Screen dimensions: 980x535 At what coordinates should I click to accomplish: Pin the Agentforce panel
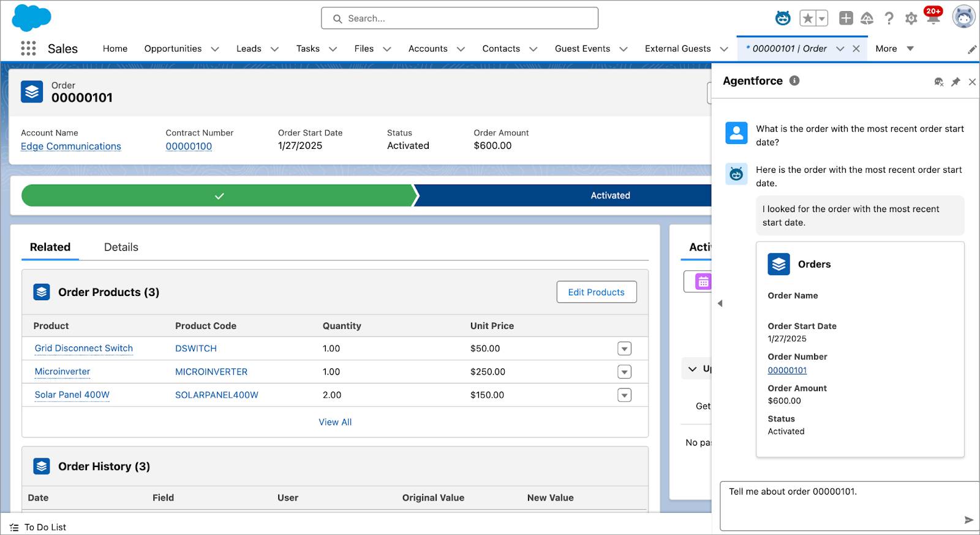(x=956, y=82)
